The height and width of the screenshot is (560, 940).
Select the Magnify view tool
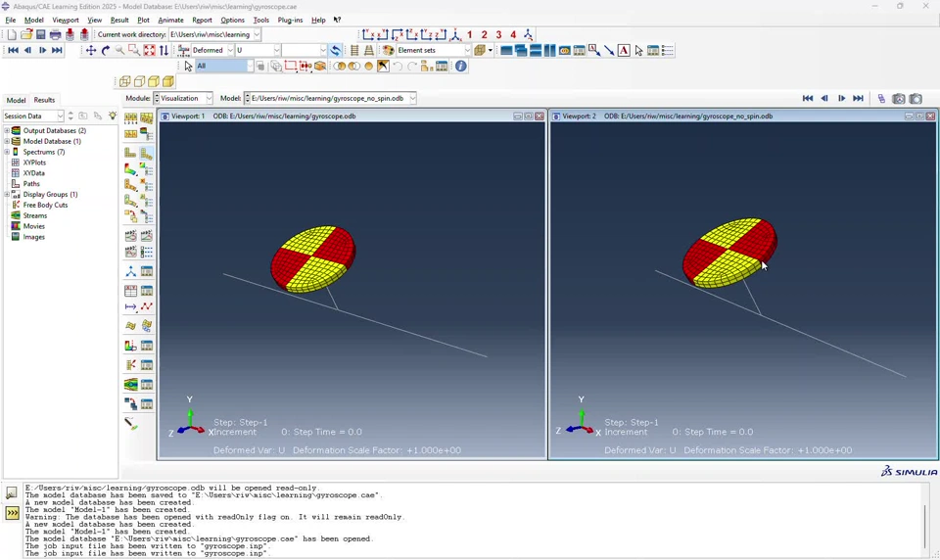(x=119, y=50)
